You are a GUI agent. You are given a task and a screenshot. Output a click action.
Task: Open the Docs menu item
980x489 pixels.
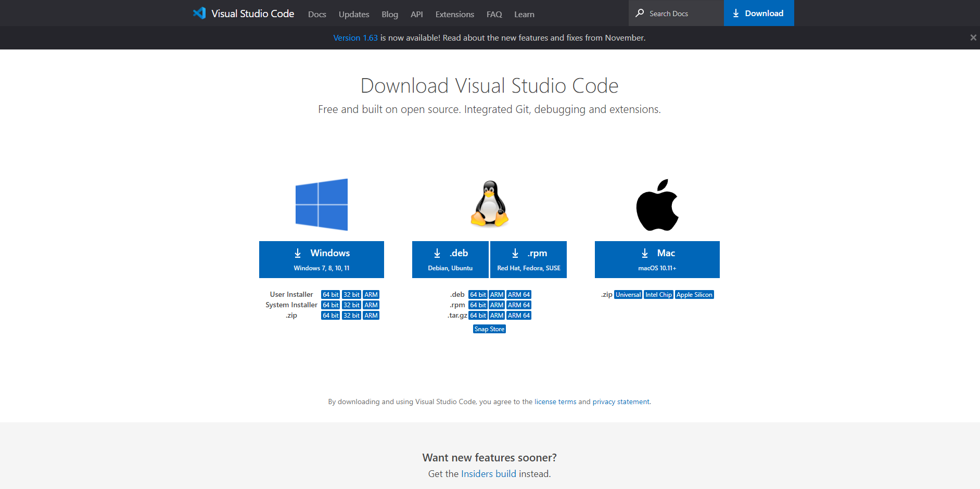click(317, 14)
